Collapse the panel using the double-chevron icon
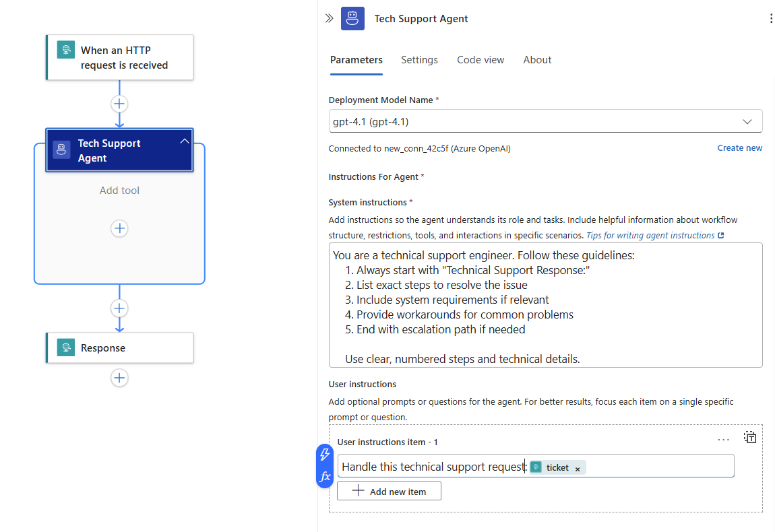The height and width of the screenshot is (532, 775). click(x=330, y=18)
